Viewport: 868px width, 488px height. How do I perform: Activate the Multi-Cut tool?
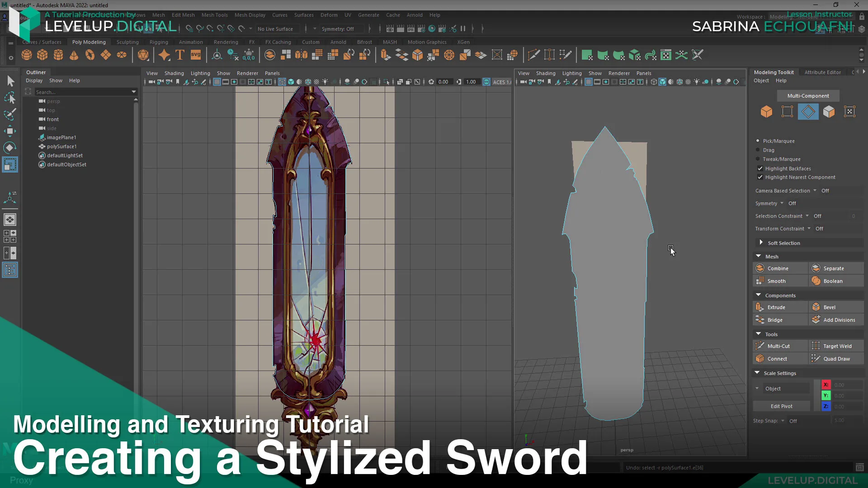[x=780, y=346]
